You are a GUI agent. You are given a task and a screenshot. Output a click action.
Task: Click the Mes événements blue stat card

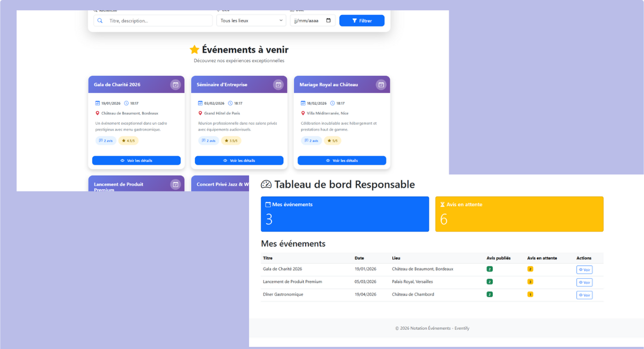345,214
